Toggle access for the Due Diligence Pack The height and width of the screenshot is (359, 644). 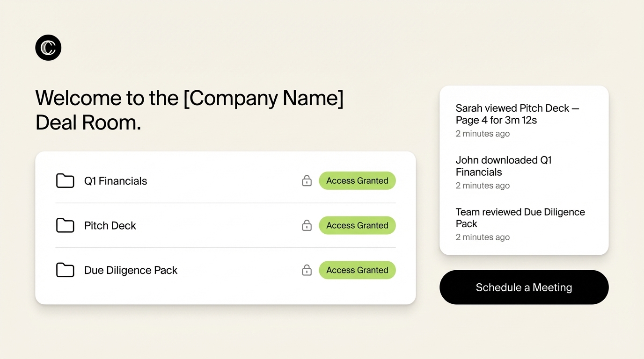point(357,270)
